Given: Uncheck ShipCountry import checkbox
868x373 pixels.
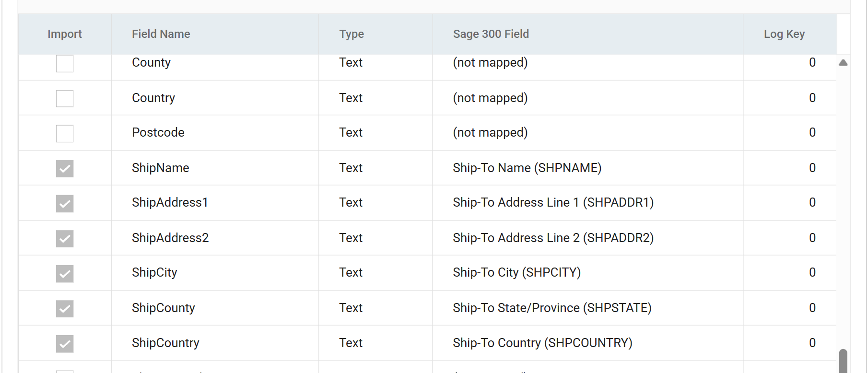Looking at the screenshot, I should pyautogui.click(x=65, y=343).
